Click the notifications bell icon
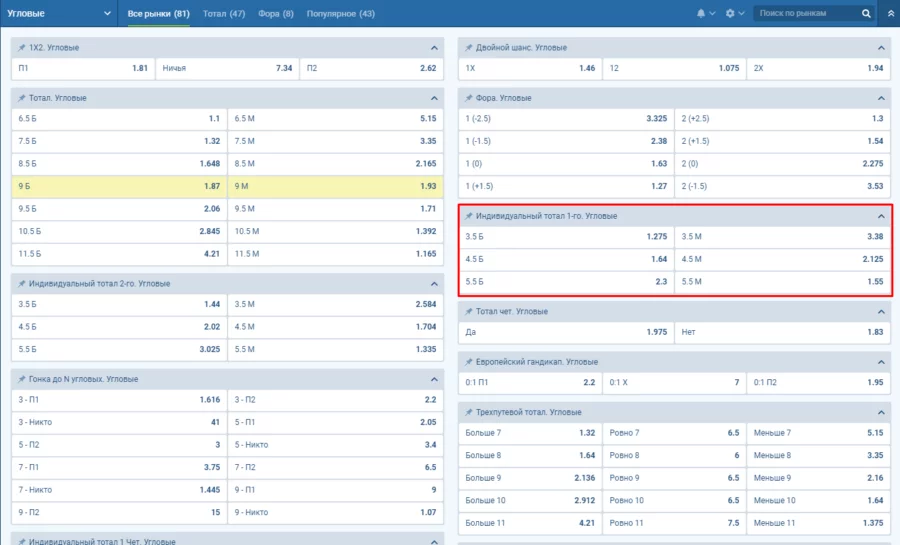 (701, 14)
